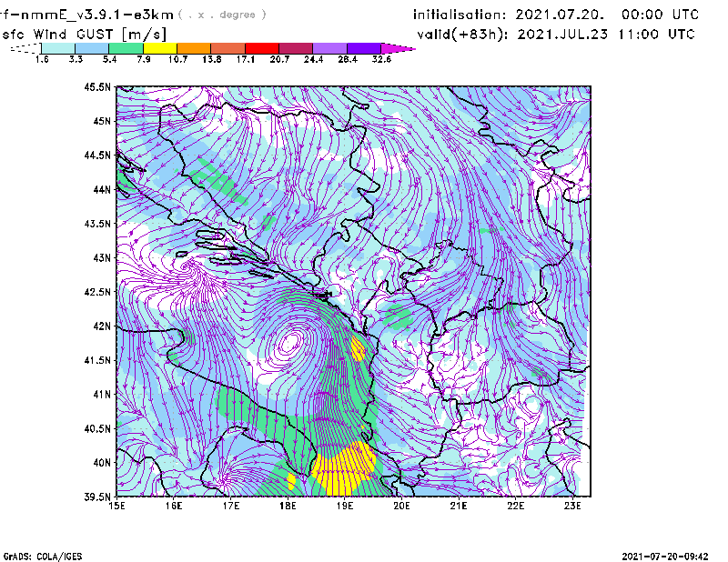Click the white dashed arrow legend start
This screenshot has height=562, width=728.
(x=25, y=48)
